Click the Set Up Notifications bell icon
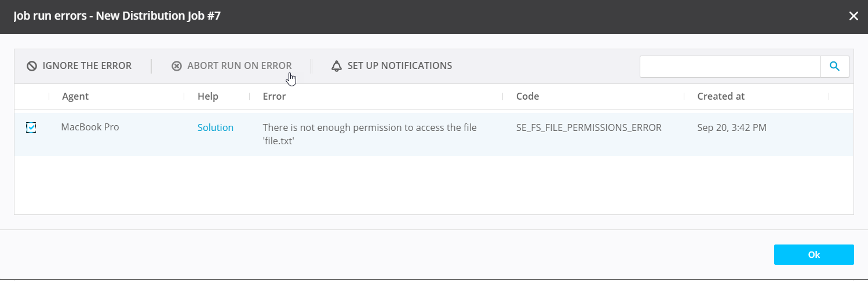 (x=337, y=66)
